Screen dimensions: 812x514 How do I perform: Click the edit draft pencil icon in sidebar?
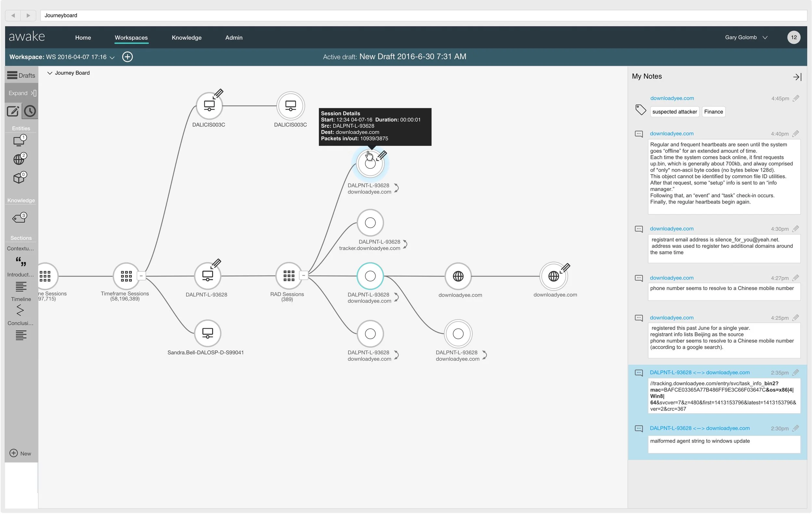[x=13, y=112]
